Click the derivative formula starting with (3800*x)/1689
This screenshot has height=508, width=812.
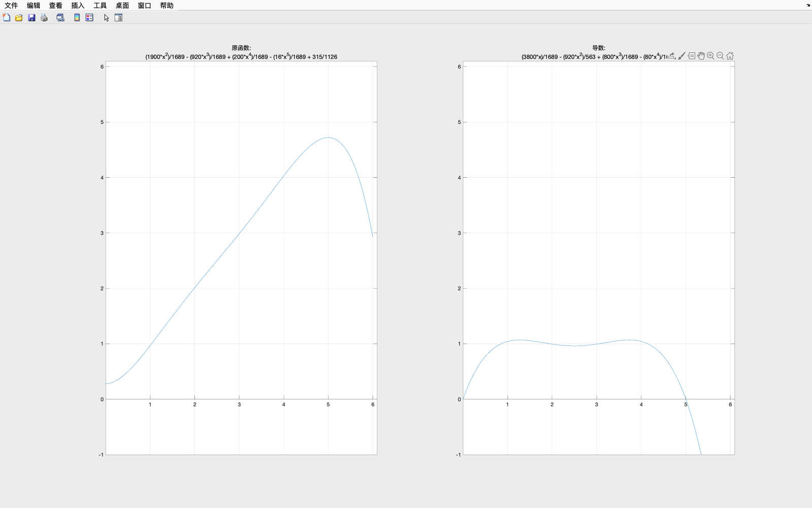(595, 56)
